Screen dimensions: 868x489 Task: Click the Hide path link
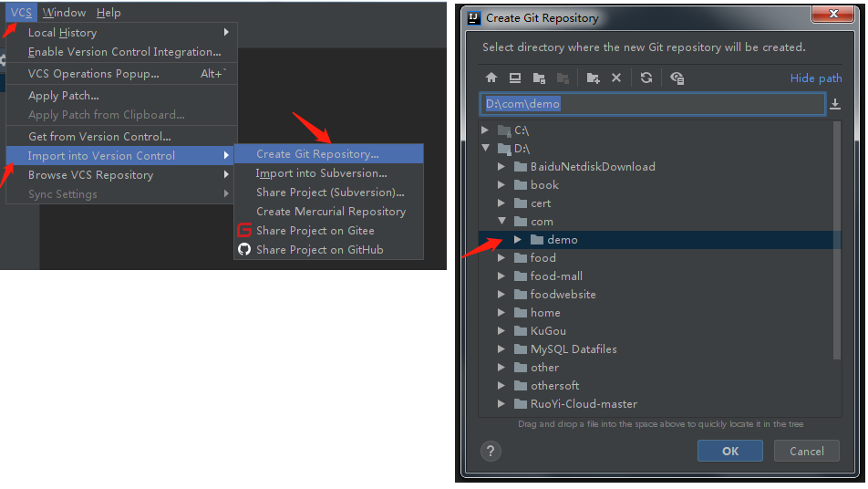pos(816,78)
